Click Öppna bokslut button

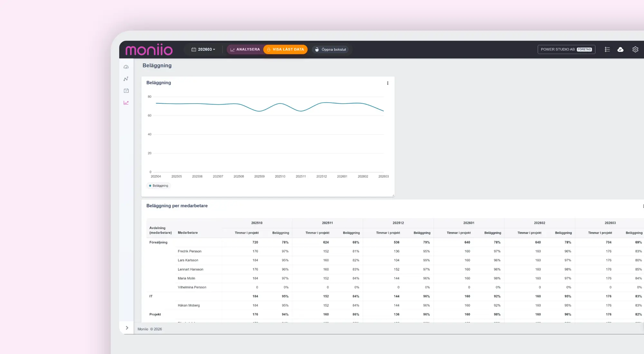coord(330,50)
